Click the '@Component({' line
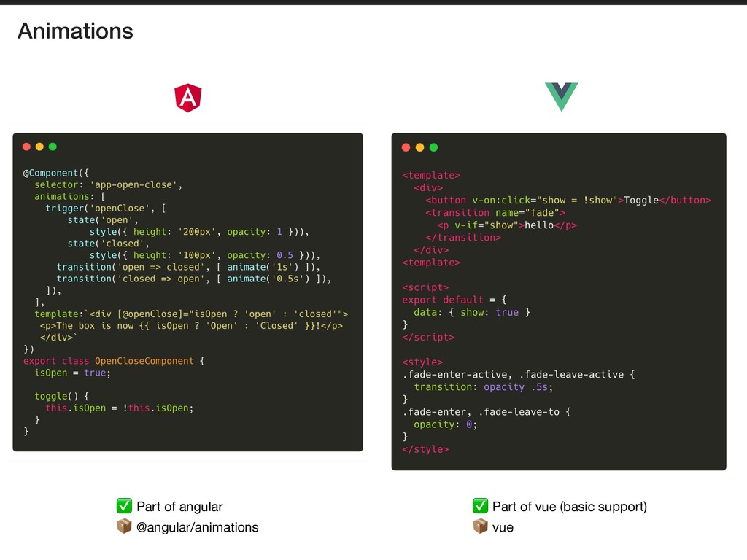 55,173
